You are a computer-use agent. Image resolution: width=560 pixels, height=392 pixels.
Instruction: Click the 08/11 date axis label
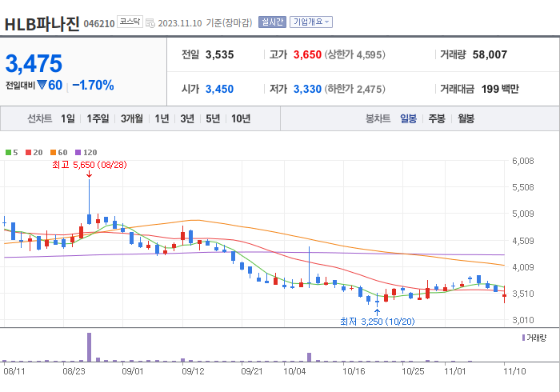[14, 371]
